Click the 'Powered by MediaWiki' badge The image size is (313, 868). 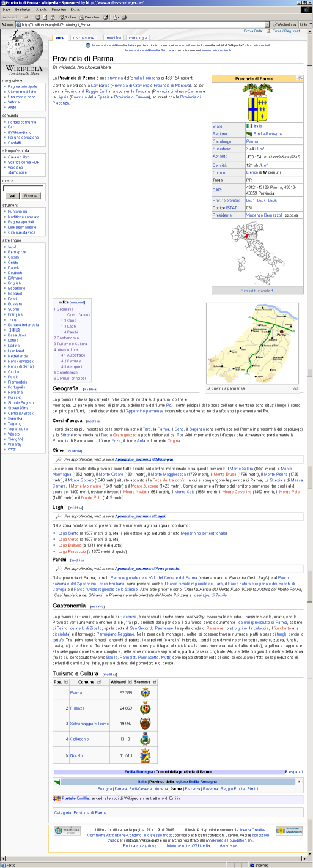coord(289,830)
